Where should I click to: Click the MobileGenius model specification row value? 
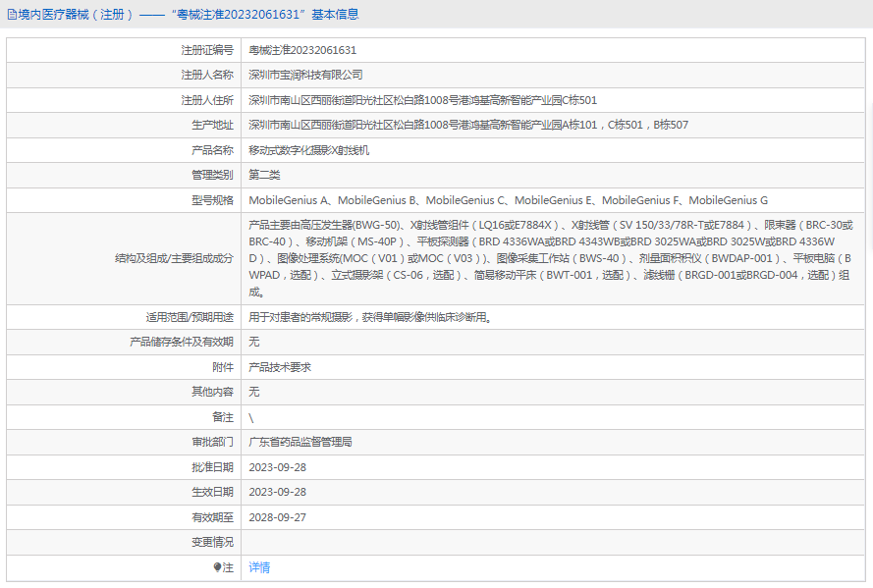pos(509,200)
